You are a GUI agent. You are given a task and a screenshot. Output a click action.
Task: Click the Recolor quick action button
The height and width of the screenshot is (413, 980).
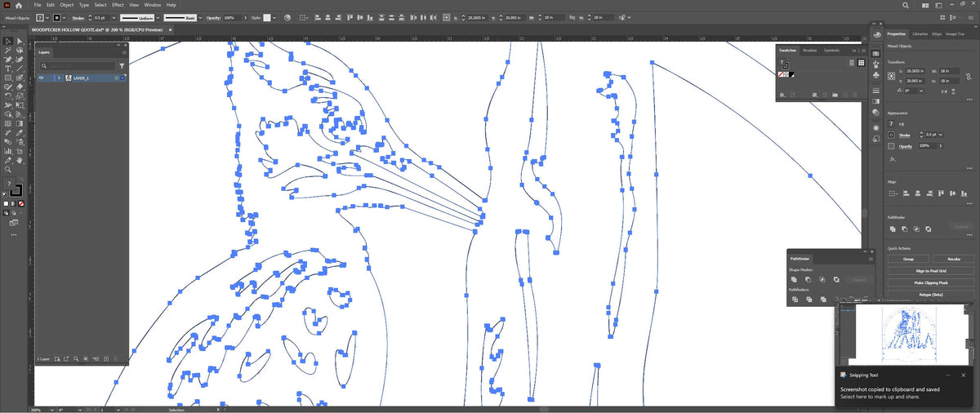tap(954, 259)
